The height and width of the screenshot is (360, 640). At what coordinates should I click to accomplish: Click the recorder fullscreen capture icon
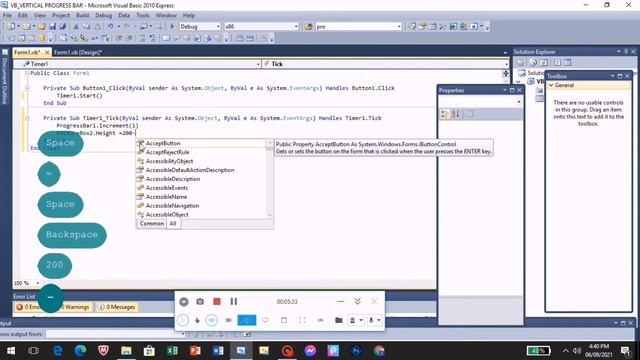[x=302, y=320]
